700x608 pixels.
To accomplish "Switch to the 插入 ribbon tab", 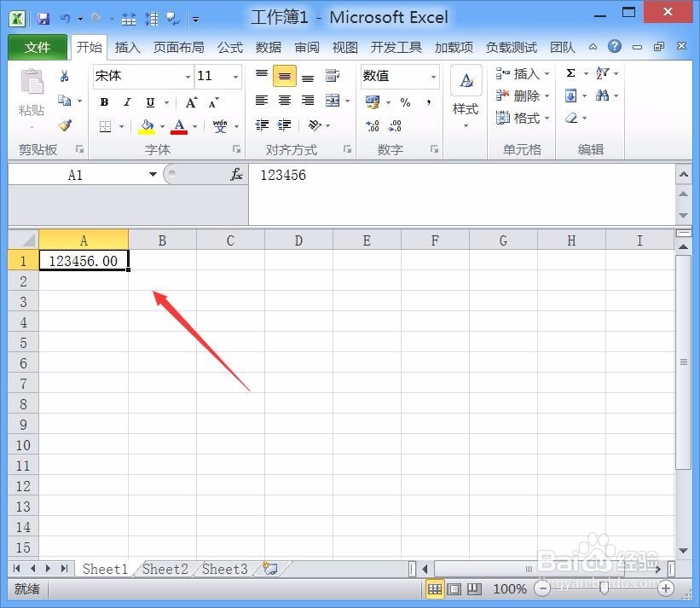I will [127, 47].
